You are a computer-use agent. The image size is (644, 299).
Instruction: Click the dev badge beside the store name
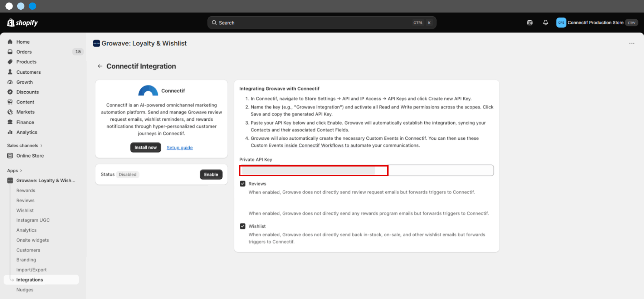(631, 23)
